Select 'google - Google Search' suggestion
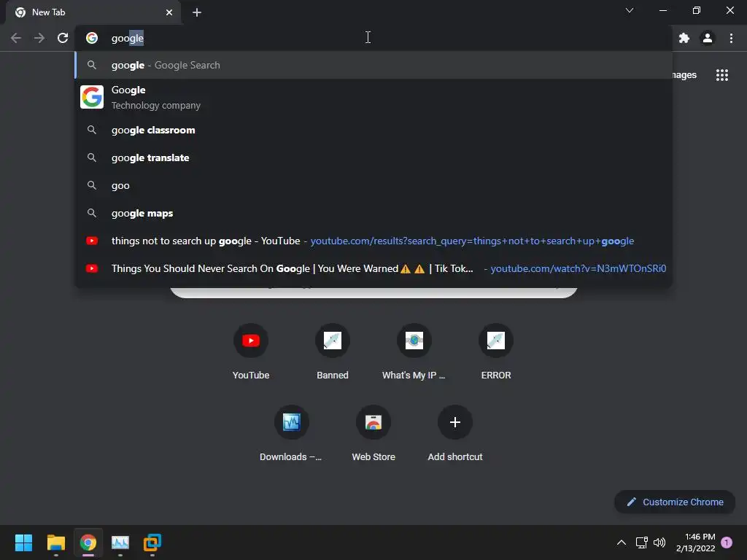747x560 pixels. pyautogui.click(x=373, y=65)
